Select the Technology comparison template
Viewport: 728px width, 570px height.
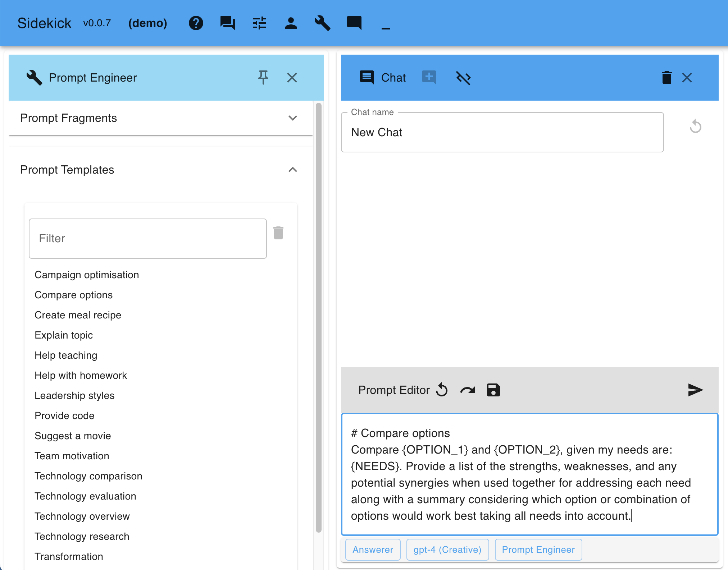tap(88, 476)
